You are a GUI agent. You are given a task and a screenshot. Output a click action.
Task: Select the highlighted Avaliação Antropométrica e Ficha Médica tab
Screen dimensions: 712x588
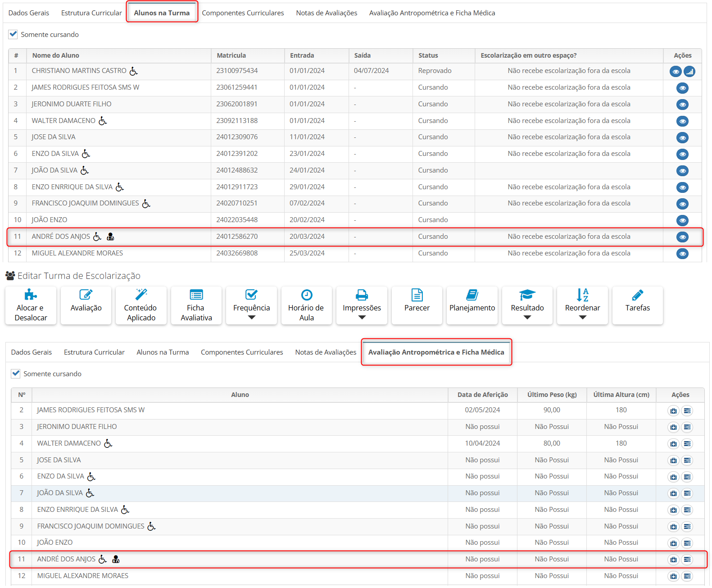[436, 352]
